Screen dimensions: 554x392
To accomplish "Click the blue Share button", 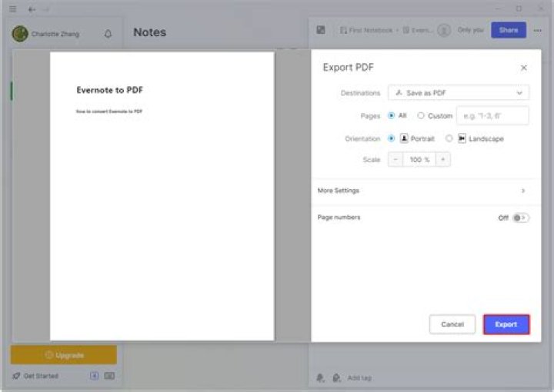I will (x=509, y=30).
